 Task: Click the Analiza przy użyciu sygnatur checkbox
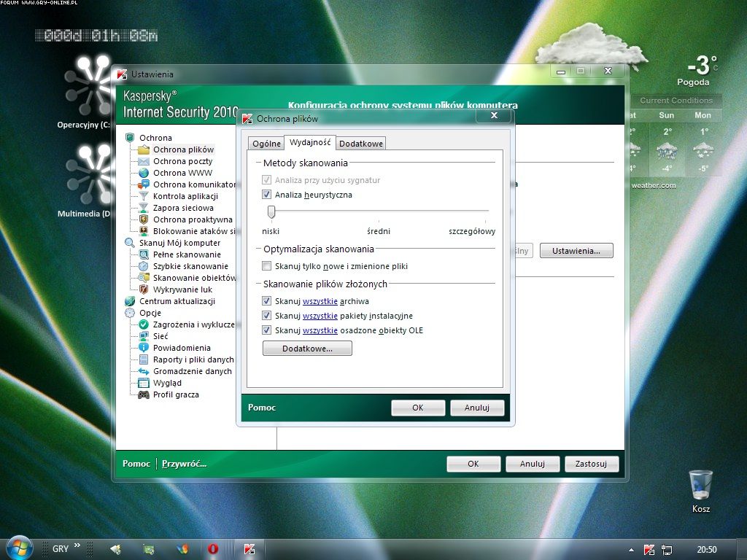point(267,180)
